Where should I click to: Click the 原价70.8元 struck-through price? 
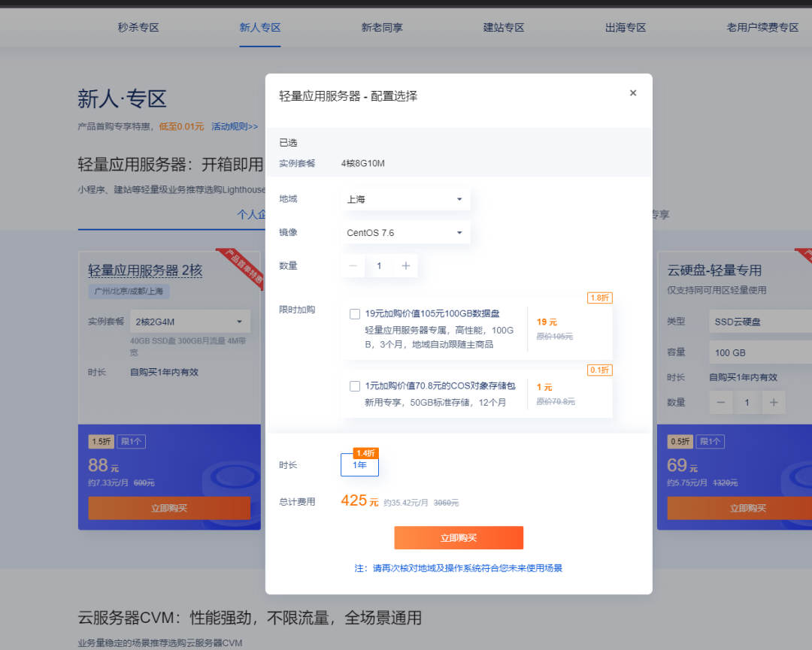click(556, 401)
